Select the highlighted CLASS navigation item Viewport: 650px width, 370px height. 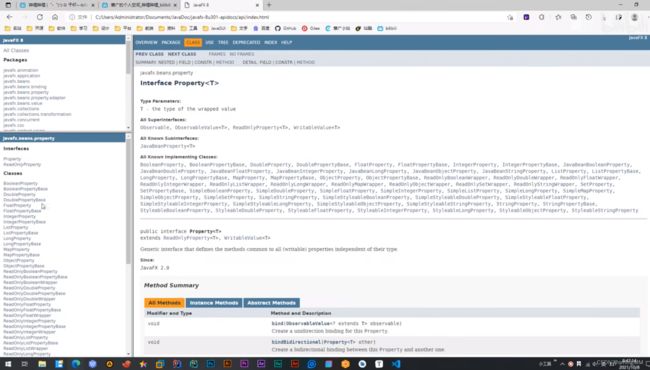point(193,42)
